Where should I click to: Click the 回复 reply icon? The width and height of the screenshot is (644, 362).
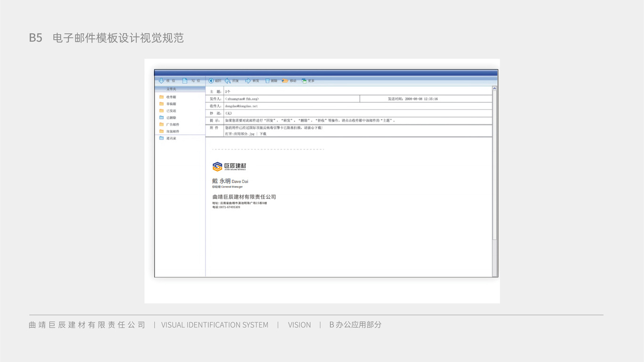(x=228, y=81)
